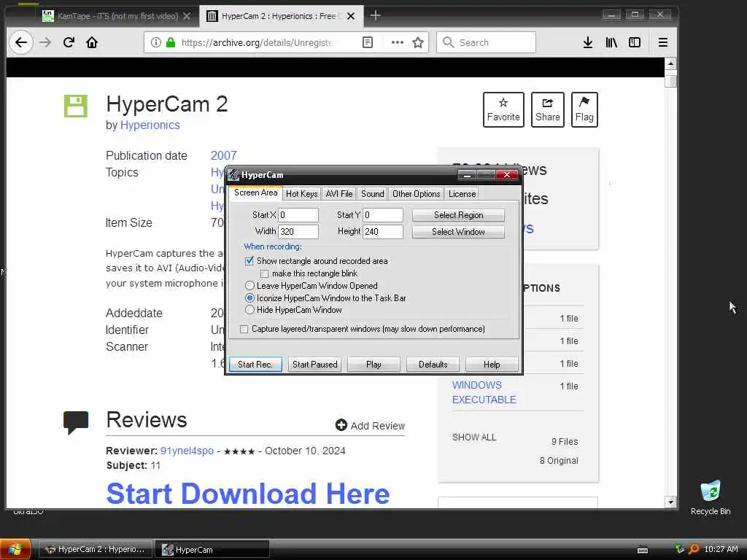Click the Height input field

tap(383, 232)
